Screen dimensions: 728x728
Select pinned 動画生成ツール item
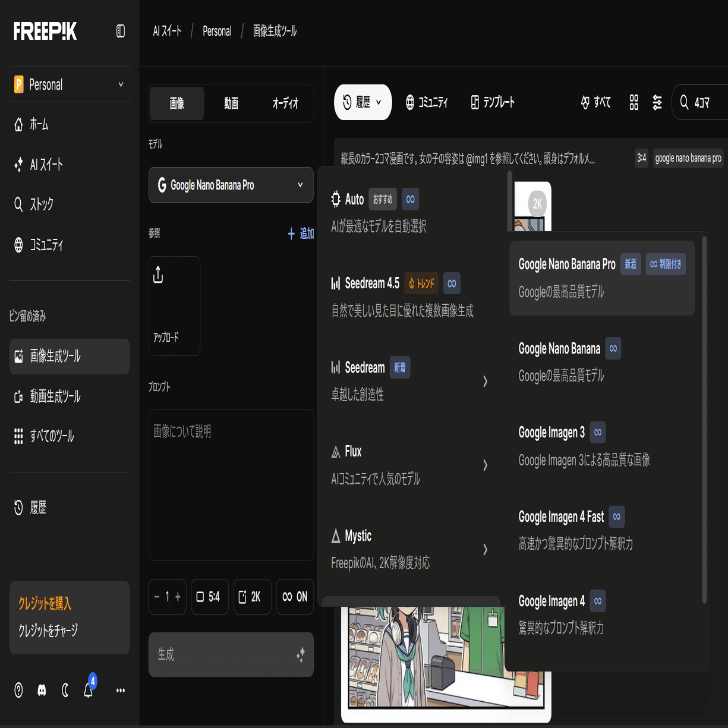coord(70,396)
